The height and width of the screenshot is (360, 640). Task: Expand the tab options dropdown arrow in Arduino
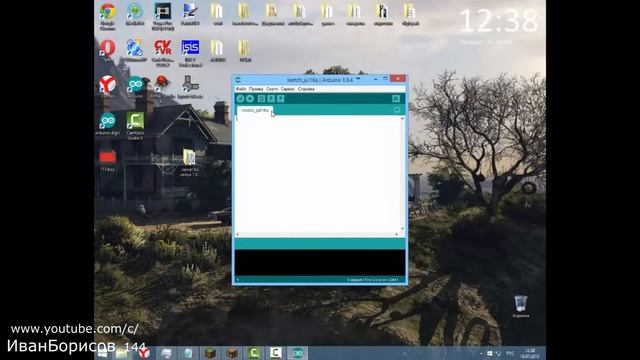pos(397,110)
